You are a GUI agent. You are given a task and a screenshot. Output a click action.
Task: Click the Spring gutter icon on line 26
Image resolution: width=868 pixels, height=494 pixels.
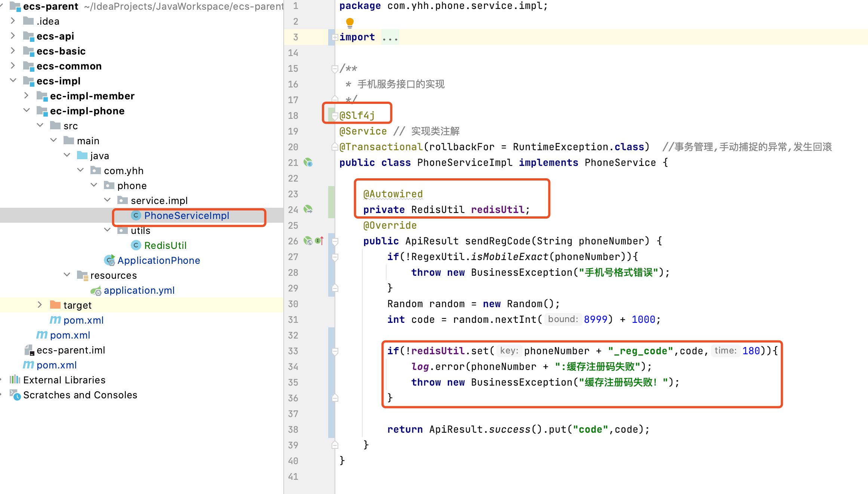pos(308,241)
